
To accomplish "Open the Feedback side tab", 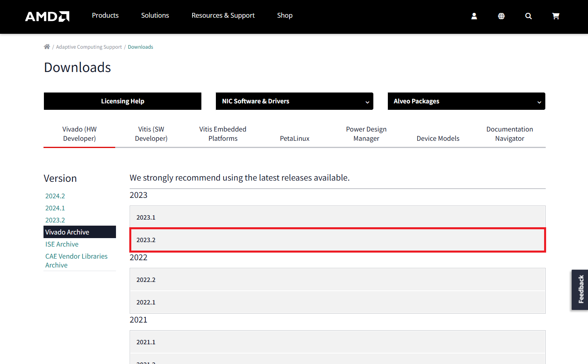I will click(580, 290).
